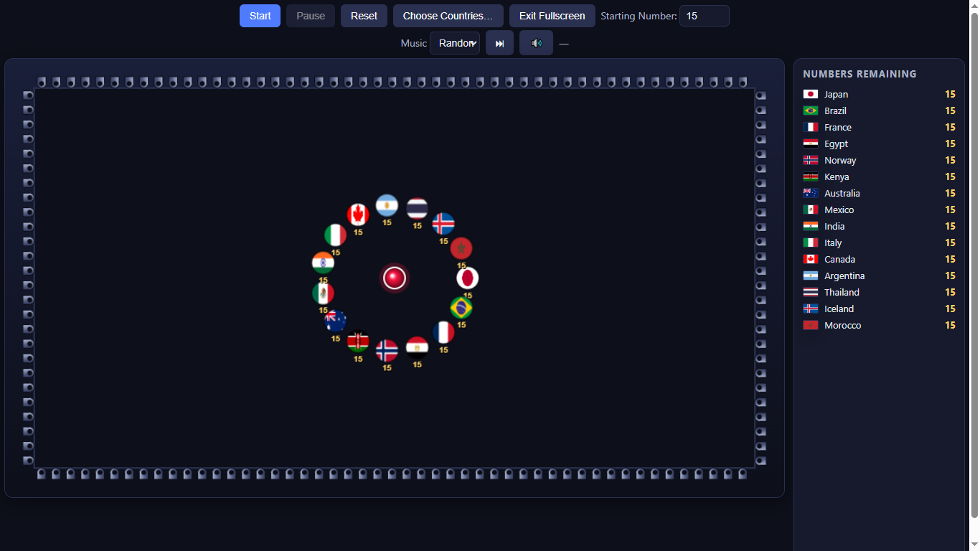Click the Italy flag ball in the arena
980x551 pixels.
(336, 235)
